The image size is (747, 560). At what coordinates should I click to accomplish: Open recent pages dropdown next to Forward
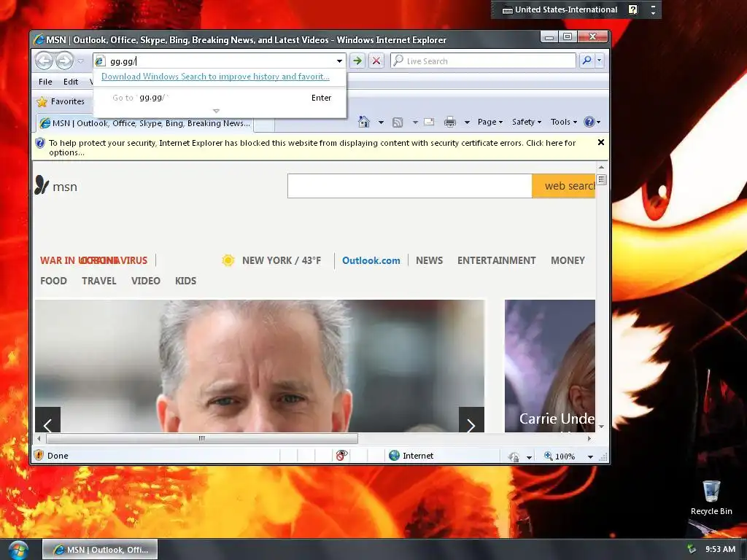[80, 61]
